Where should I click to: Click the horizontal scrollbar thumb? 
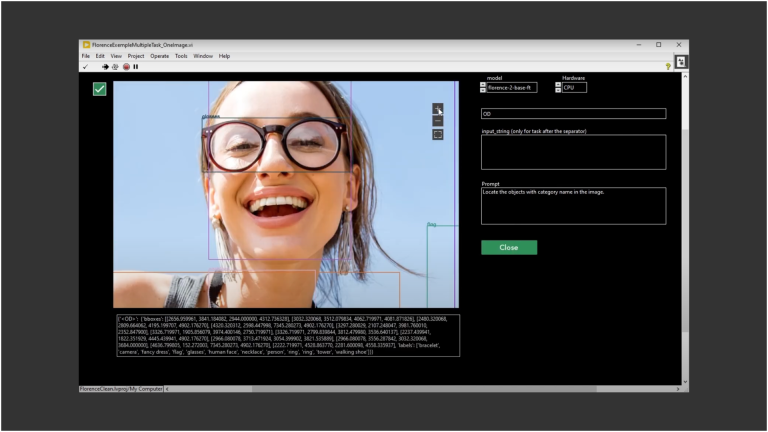pyautogui.click(x=424, y=389)
